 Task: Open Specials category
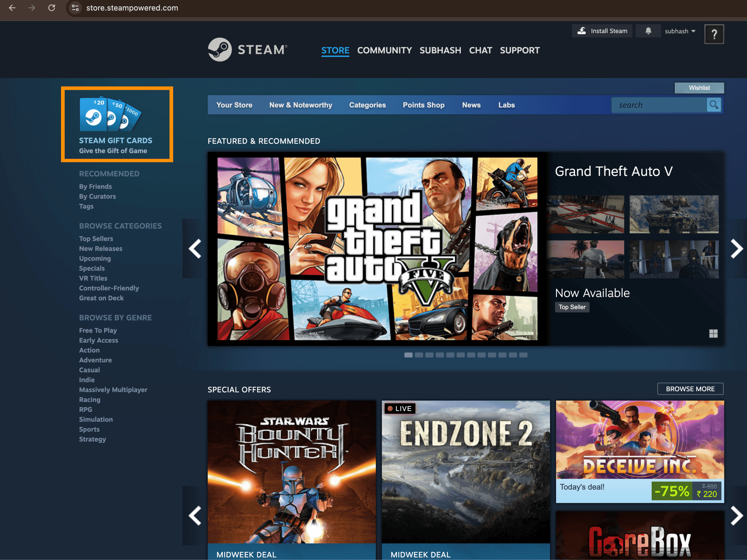pyautogui.click(x=92, y=268)
